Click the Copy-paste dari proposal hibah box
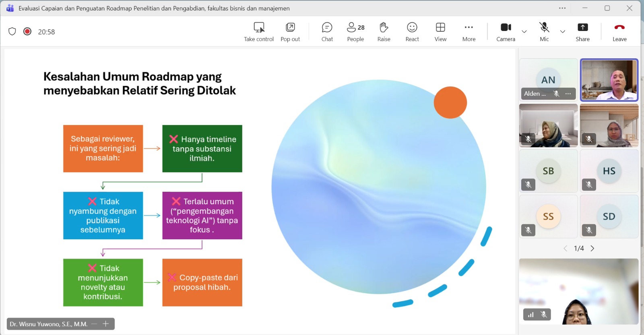Viewport: 644px width, 335px height. click(x=202, y=282)
